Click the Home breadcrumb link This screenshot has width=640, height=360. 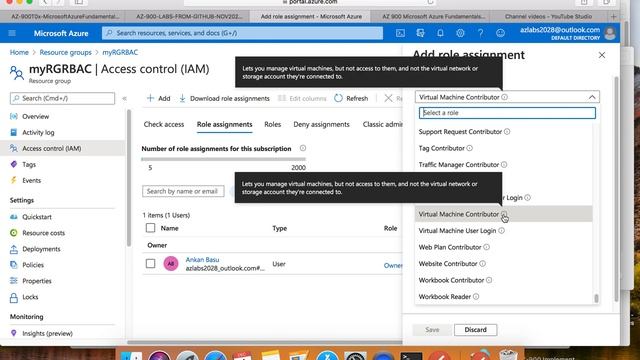tap(19, 52)
